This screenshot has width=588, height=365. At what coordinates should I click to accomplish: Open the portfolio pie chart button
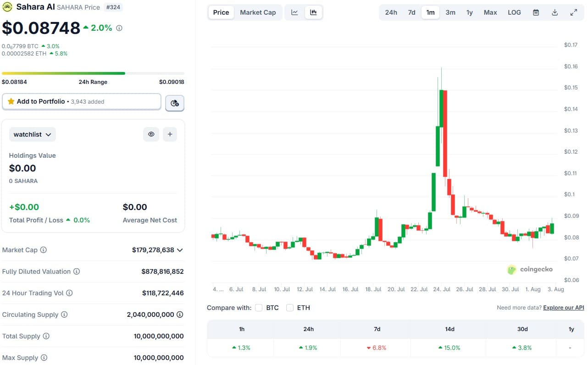click(174, 103)
